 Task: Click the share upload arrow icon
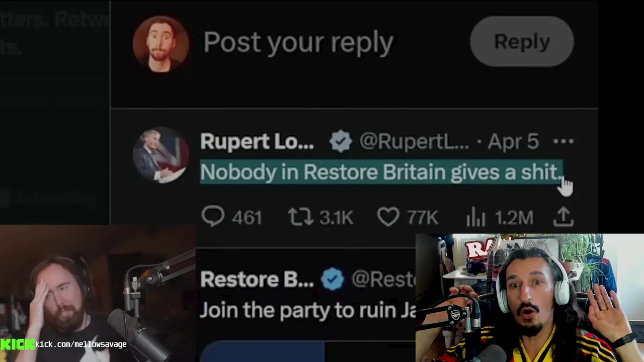coord(563,217)
